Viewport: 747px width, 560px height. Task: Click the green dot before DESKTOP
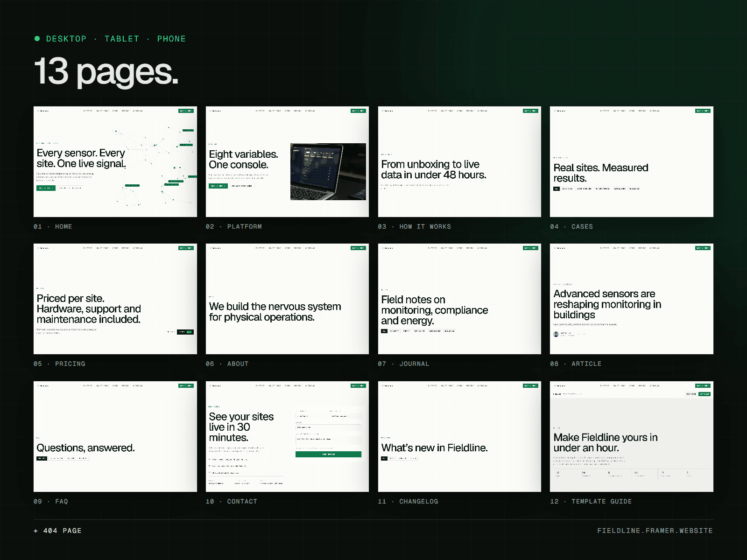[37, 39]
